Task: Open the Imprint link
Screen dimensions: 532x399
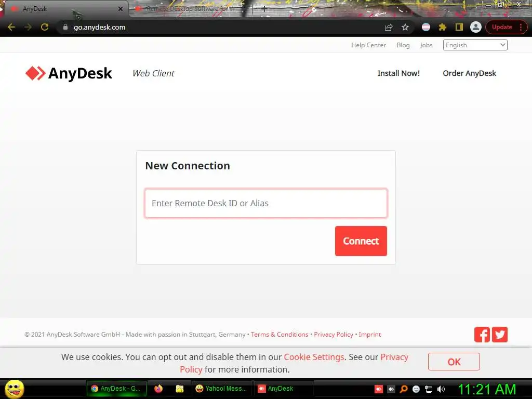Action: click(370, 335)
